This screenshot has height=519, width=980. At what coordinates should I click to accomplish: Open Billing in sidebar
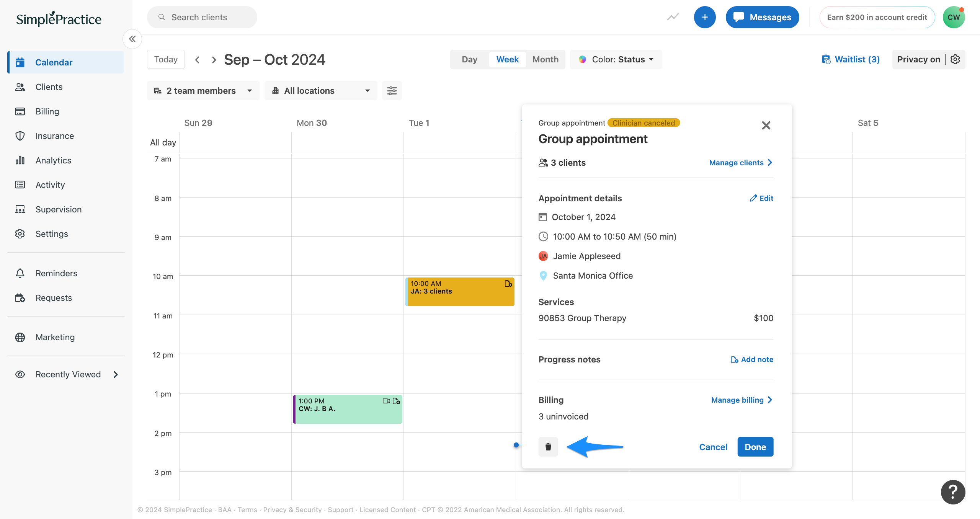pyautogui.click(x=65, y=111)
